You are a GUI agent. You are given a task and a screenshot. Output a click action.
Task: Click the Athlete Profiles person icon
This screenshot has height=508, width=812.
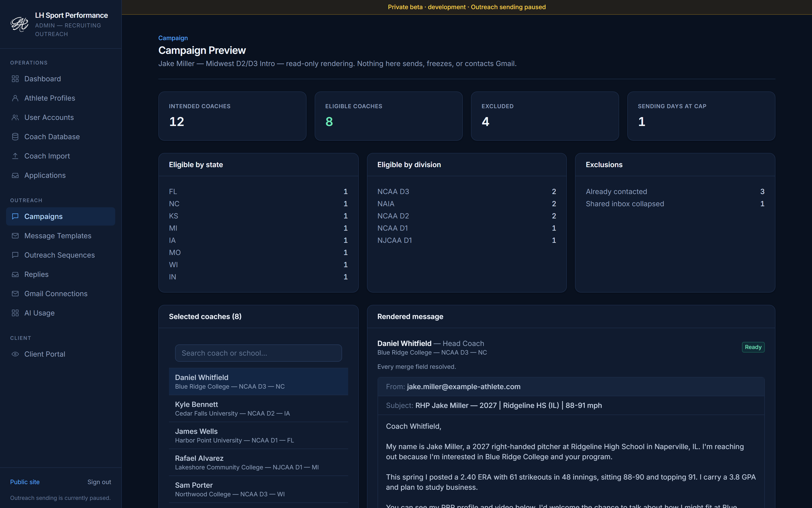15,98
